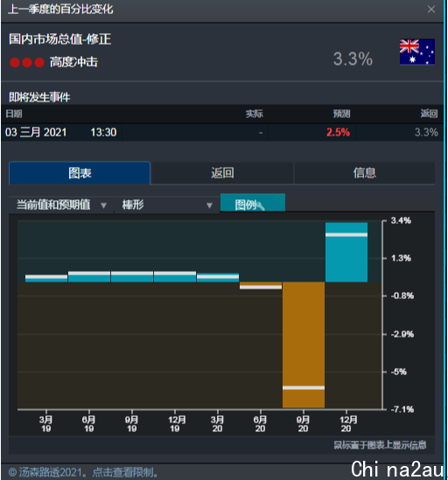Click the 13:30 event time
The height and width of the screenshot is (480, 448).
[103, 133]
